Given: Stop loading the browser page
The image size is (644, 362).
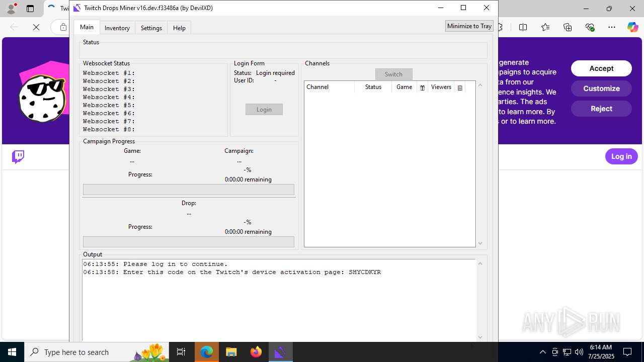Looking at the screenshot, I should click(36, 27).
